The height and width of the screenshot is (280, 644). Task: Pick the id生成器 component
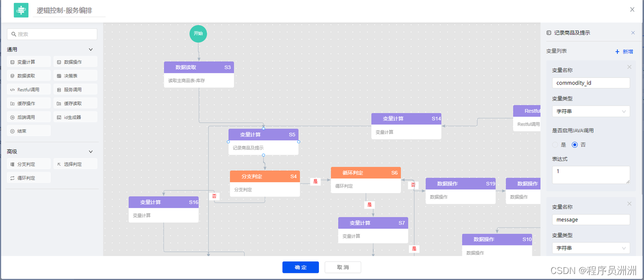pos(75,117)
